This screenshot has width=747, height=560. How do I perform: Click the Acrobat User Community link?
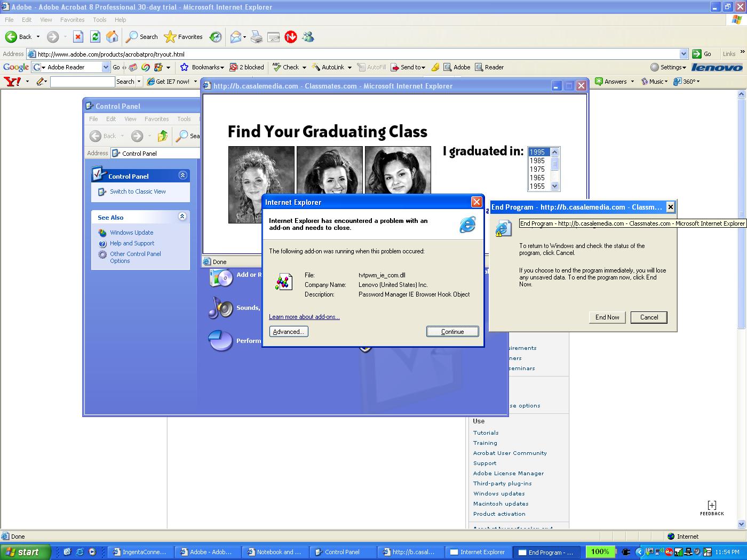point(510,453)
